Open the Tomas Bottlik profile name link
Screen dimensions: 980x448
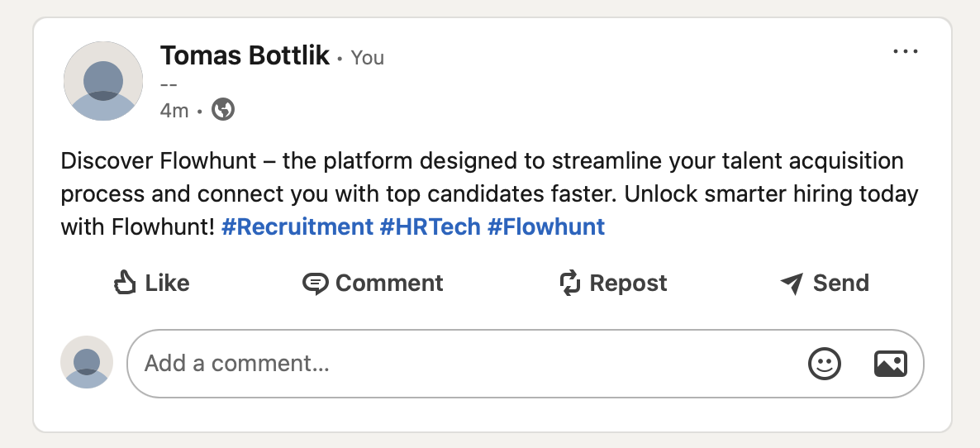[245, 56]
